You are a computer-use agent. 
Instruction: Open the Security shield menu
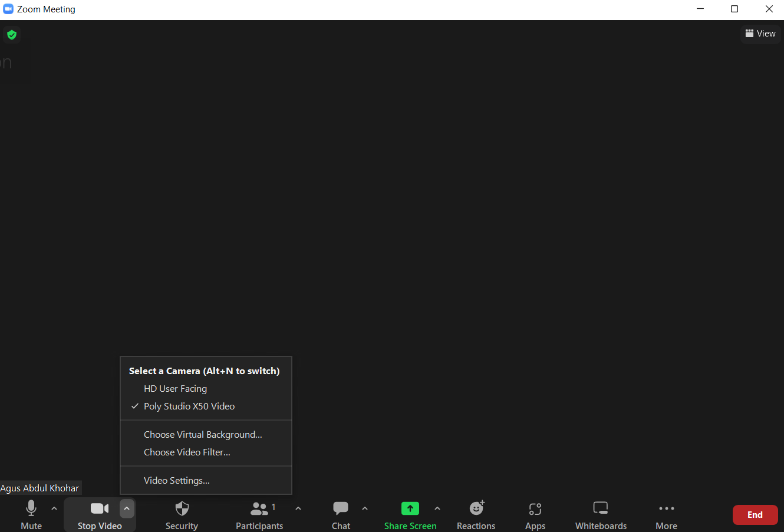pyautogui.click(x=182, y=514)
